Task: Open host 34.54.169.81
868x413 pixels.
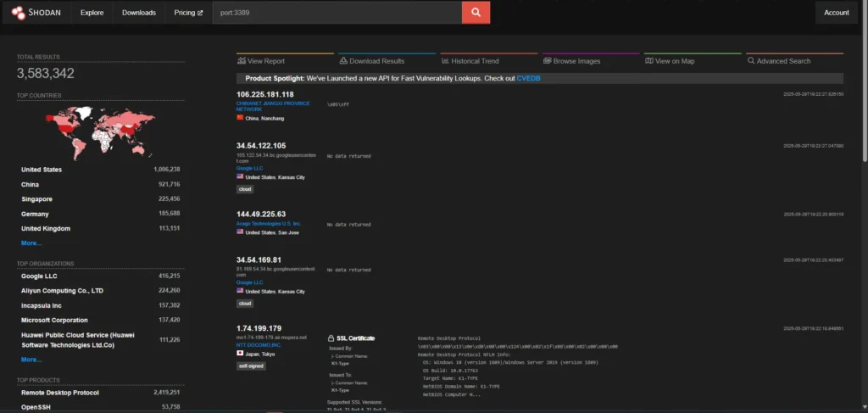Action: 259,260
